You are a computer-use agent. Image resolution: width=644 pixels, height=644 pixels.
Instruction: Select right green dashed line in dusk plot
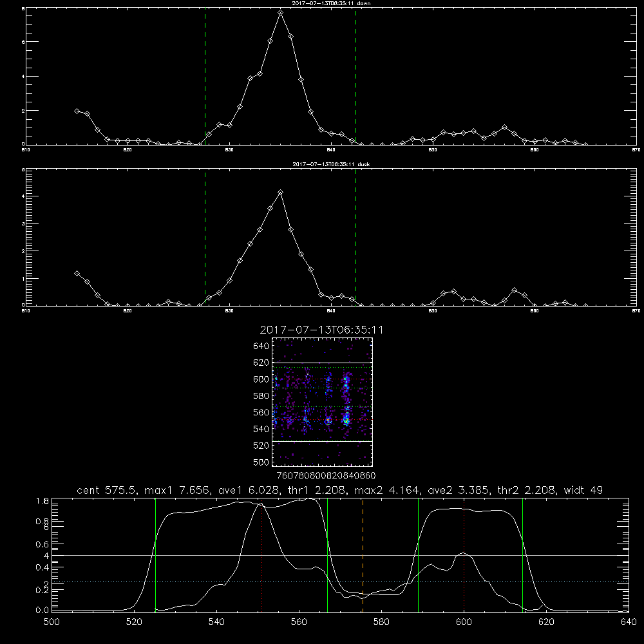(355, 237)
